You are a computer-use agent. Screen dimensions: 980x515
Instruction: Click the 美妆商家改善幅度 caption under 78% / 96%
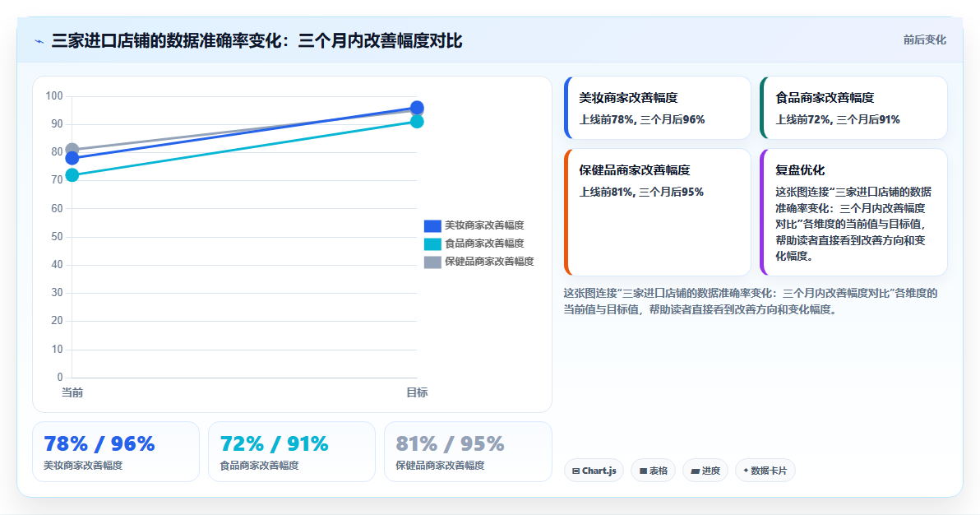point(83,466)
